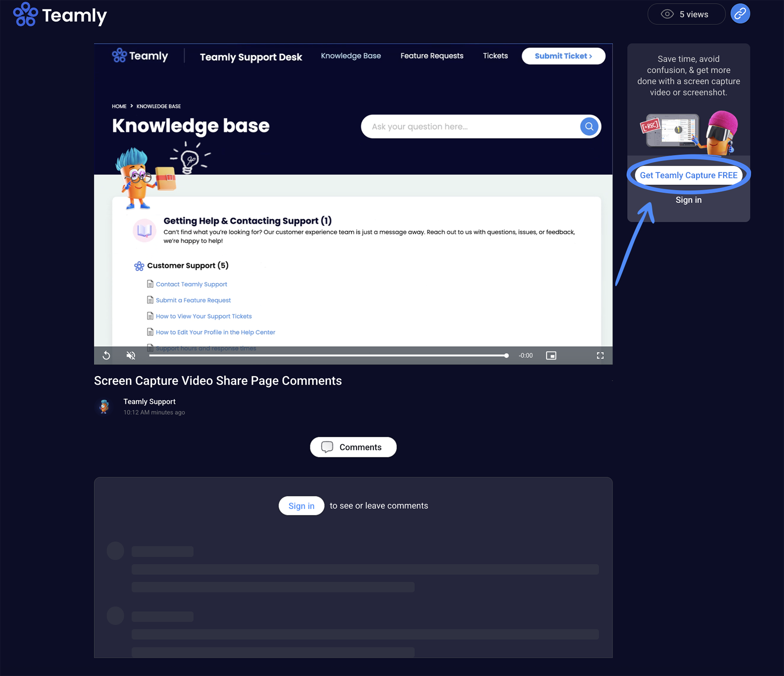Viewport: 784px width, 676px height.
Task: Click Teamly Support author name
Action: pos(149,401)
